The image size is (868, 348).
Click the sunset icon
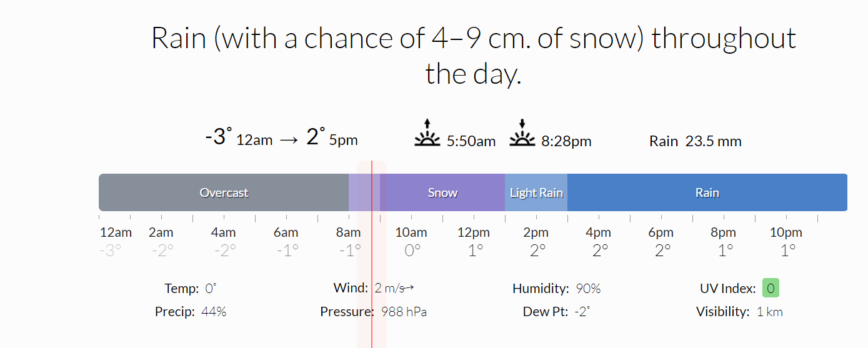pos(522,133)
